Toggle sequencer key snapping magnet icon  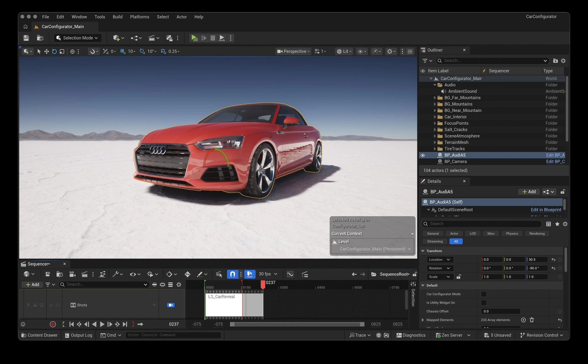(232, 274)
